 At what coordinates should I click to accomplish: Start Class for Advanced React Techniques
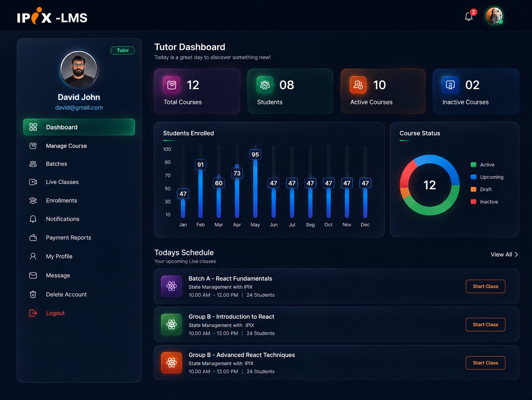(486, 363)
